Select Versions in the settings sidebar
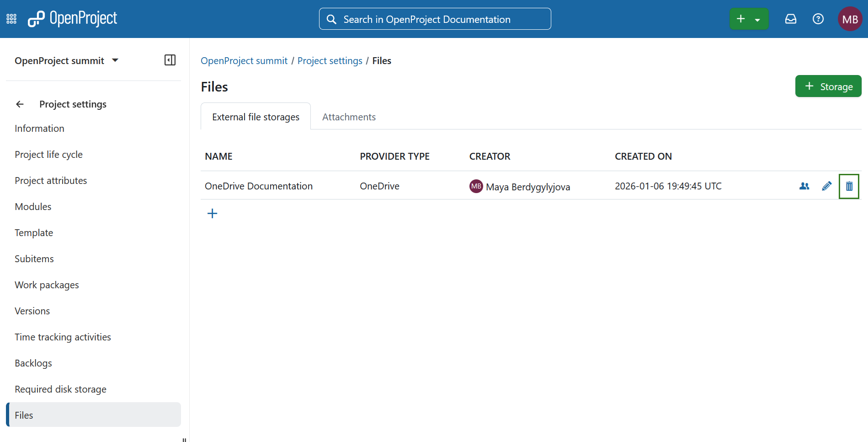This screenshot has width=868, height=442. coord(32,311)
